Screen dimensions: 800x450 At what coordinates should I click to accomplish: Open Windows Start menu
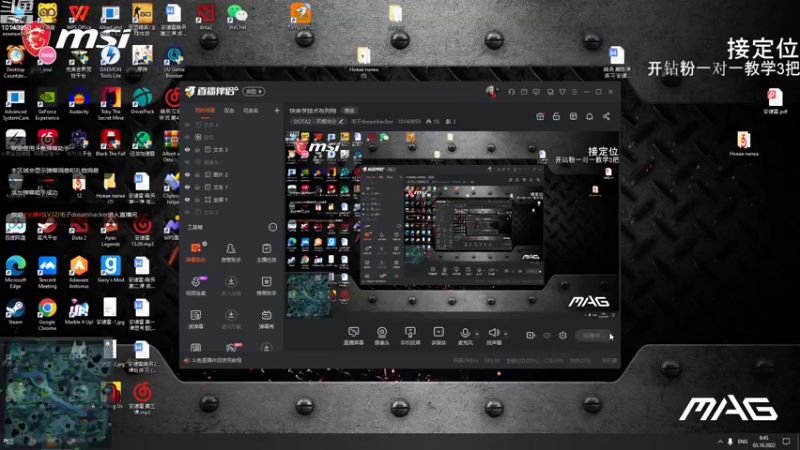click(8, 441)
